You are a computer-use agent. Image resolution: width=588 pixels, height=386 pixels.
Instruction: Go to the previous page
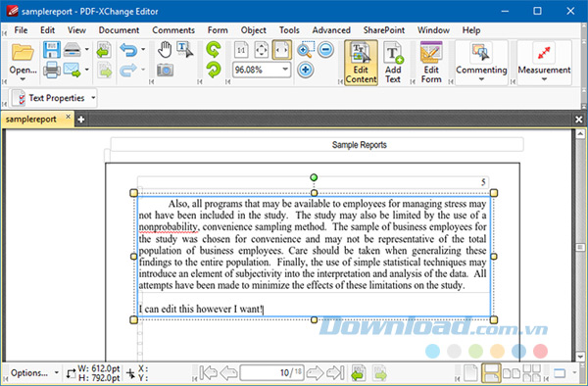point(228,373)
